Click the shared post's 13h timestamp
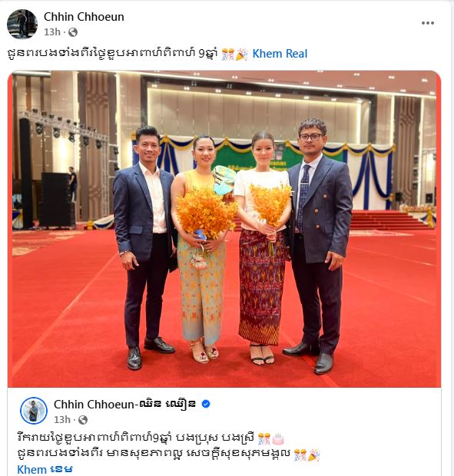Screen dimensions: 454x476 click(x=62, y=420)
